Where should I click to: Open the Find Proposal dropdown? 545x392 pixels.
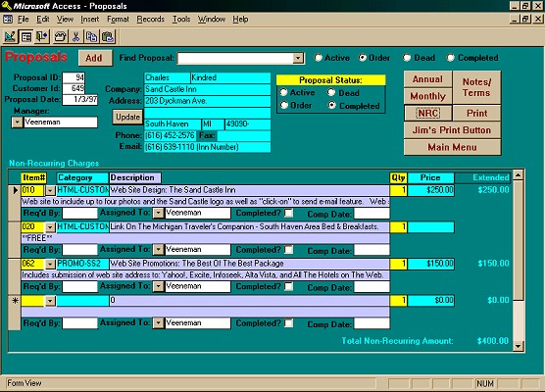click(x=298, y=58)
